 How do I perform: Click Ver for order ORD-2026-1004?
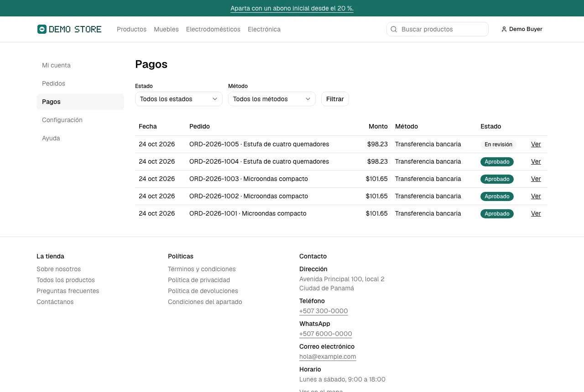[536, 161]
